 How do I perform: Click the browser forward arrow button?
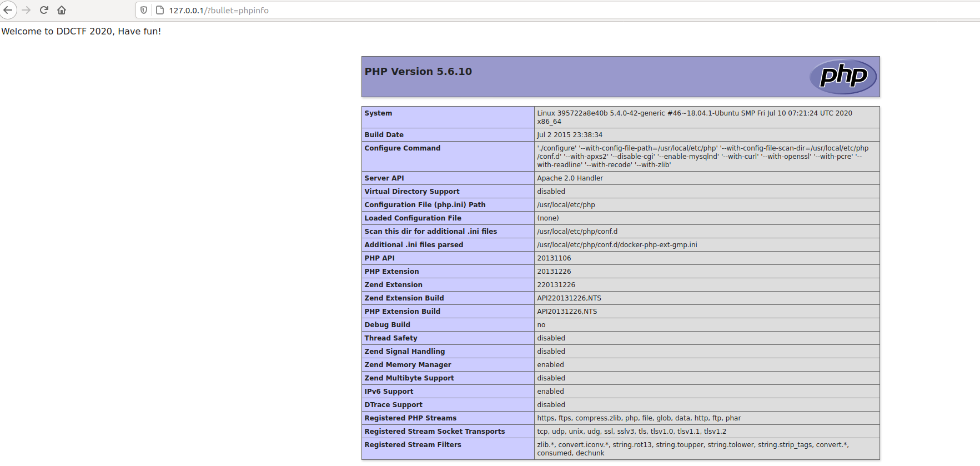click(x=26, y=10)
